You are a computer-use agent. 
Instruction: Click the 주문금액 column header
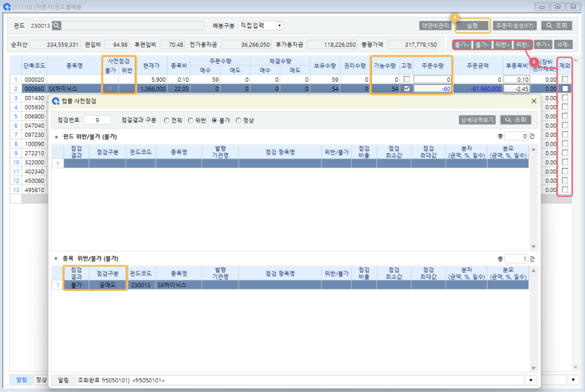pos(478,66)
